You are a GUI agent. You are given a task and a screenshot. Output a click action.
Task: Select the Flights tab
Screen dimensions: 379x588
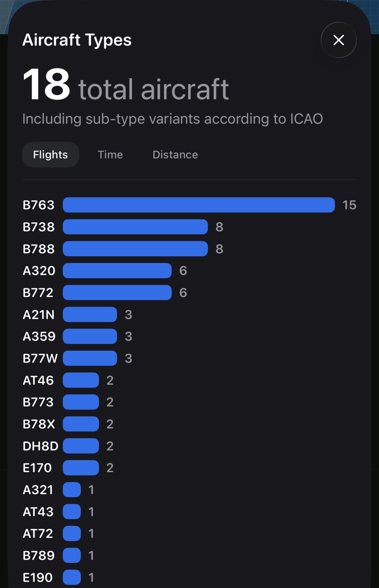click(50, 154)
